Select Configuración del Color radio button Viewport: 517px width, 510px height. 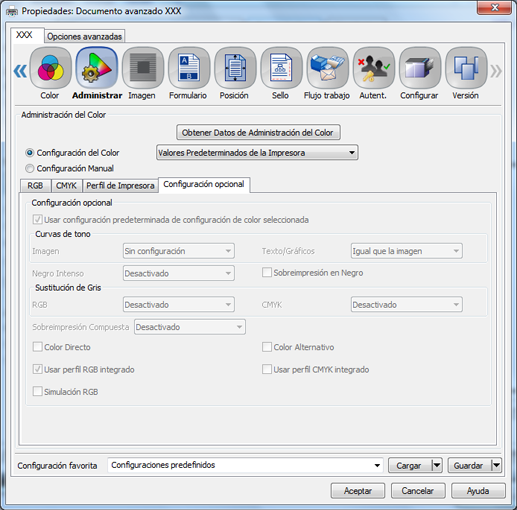pyautogui.click(x=30, y=153)
